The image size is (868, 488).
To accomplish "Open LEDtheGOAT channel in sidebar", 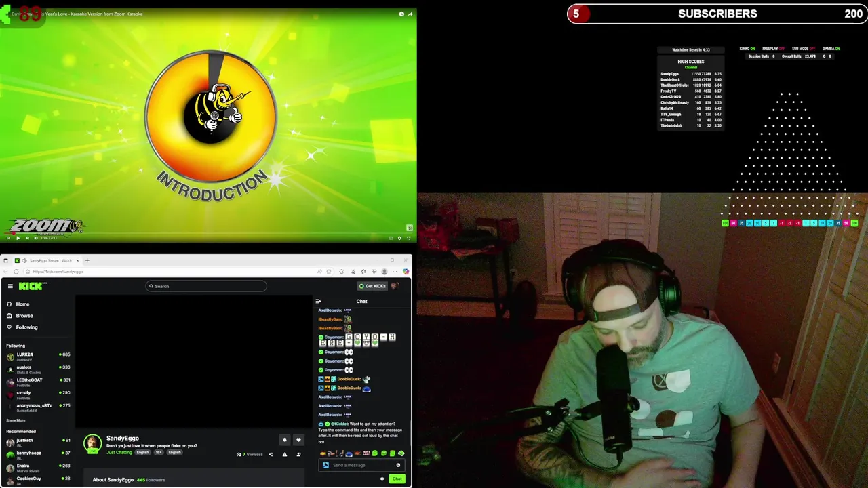I will 38,382.
